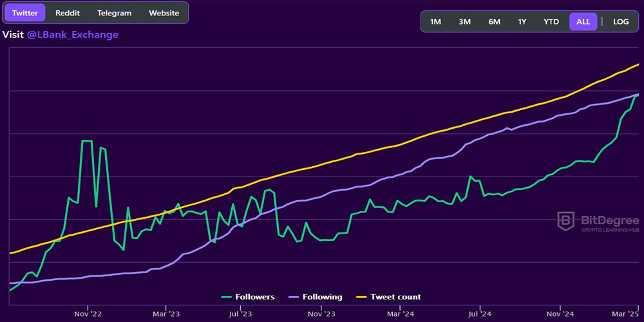Select the ALL time range

pos(583,22)
